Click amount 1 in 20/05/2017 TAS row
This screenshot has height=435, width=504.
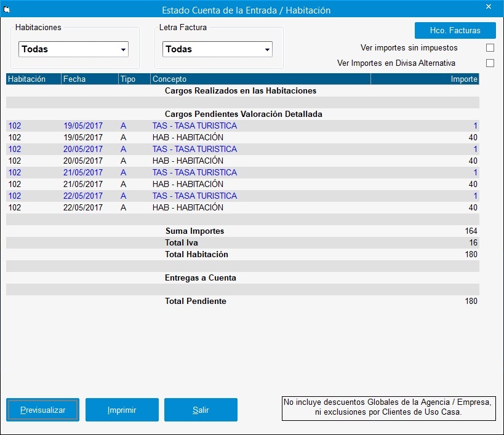[x=476, y=149]
